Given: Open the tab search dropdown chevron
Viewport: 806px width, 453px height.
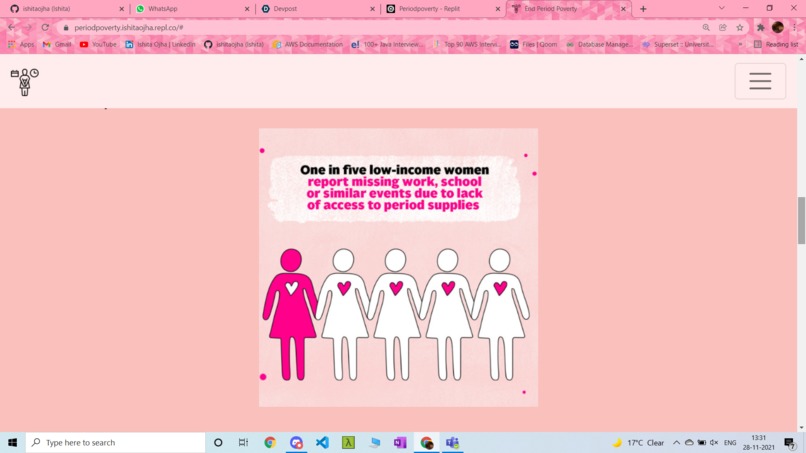Looking at the screenshot, I should (722, 8).
